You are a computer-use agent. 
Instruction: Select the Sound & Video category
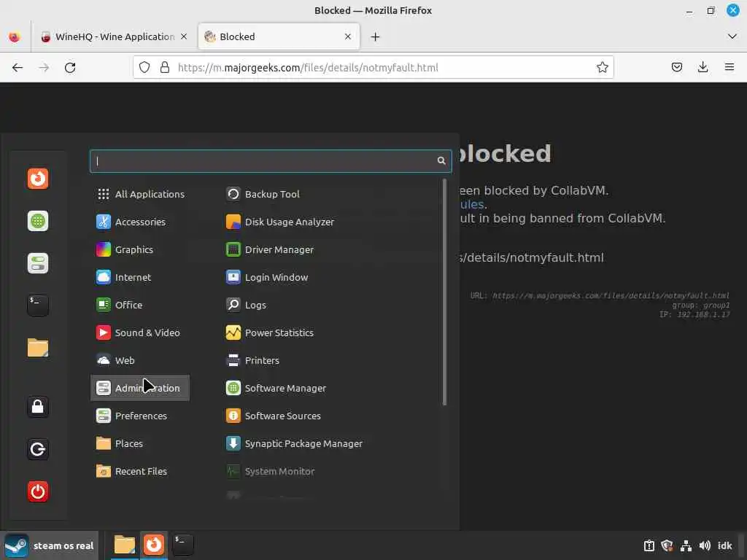tap(140, 332)
